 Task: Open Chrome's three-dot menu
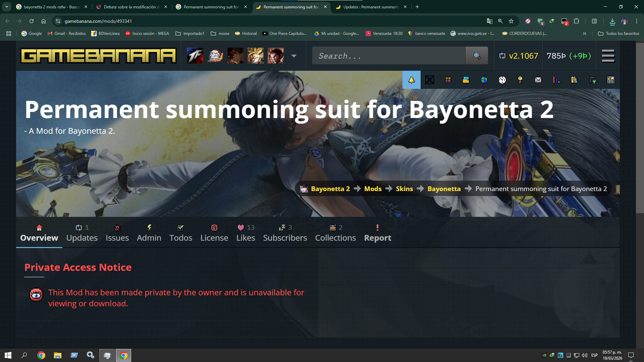coord(637,21)
